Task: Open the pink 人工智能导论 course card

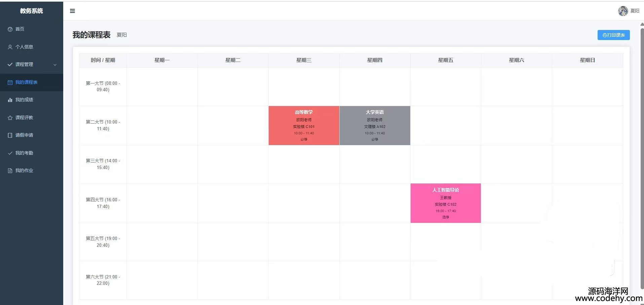Action: click(446, 203)
